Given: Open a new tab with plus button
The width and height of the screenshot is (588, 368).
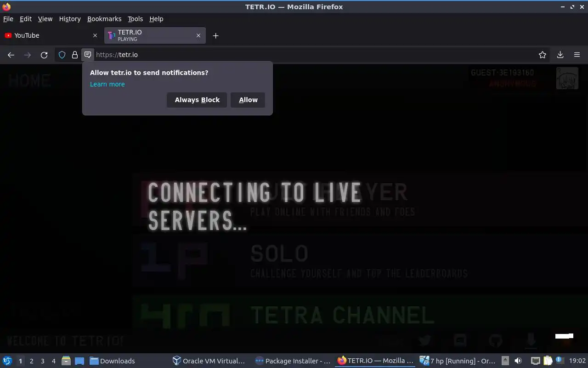Looking at the screenshot, I should click(x=215, y=35).
